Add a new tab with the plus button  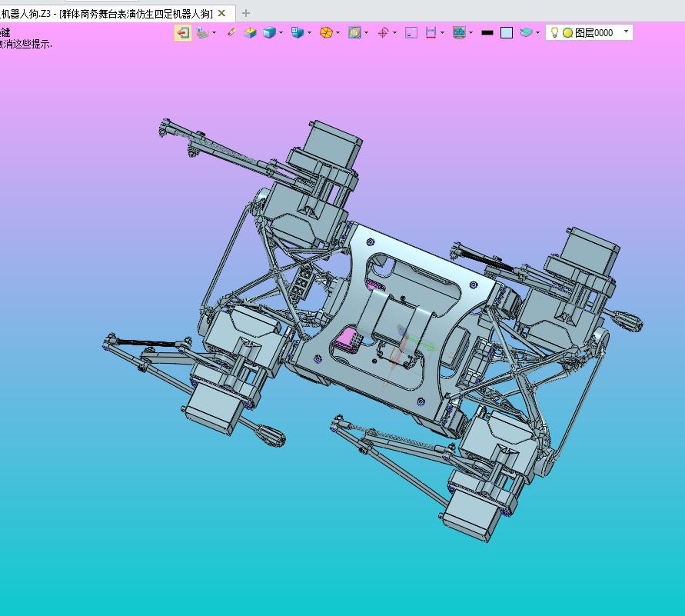(x=246, y=14)
